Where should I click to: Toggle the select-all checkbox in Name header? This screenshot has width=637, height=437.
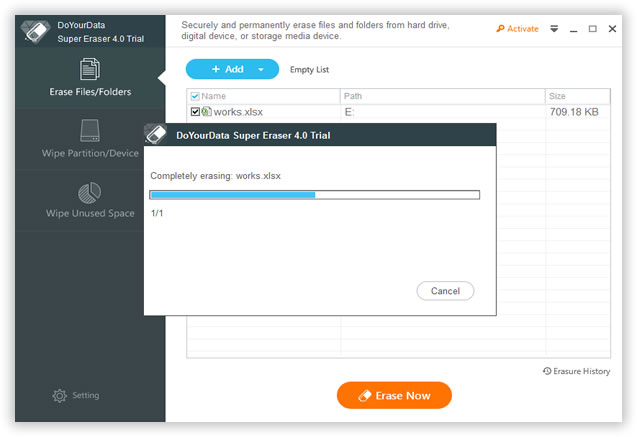point(195,96)
